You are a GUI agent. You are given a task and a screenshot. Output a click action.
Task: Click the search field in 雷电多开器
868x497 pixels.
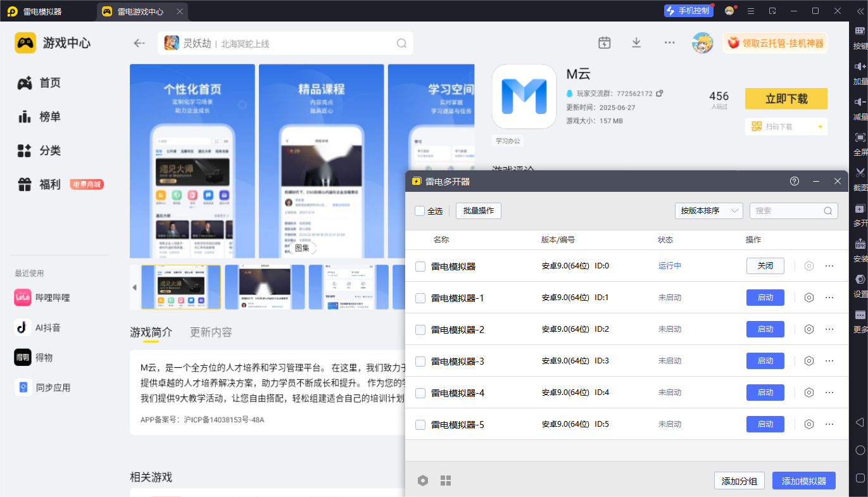787,211
